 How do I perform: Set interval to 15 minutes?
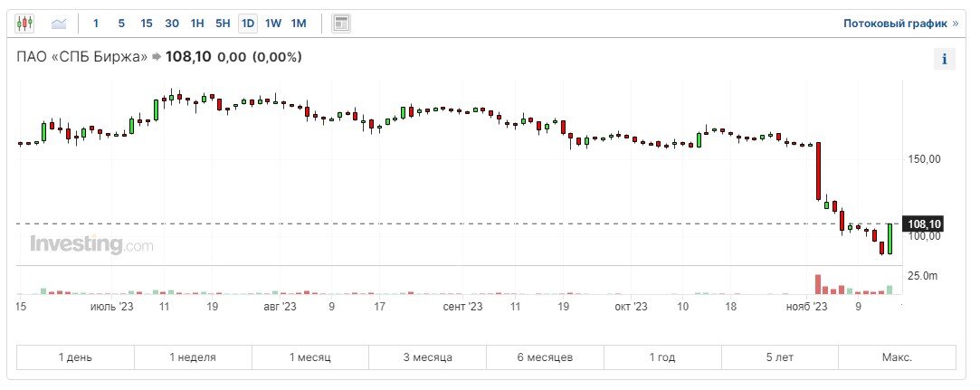[x=147, y=24]
